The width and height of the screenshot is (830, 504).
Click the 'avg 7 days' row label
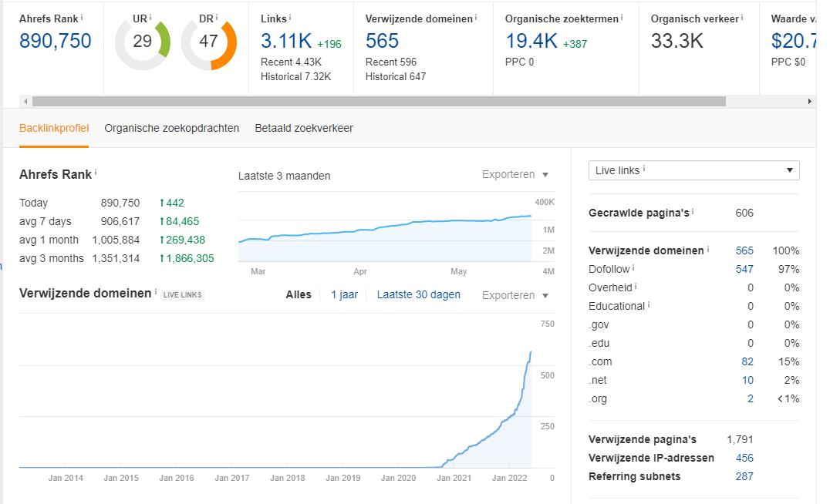pyautogui.click(x=45, y=222)
